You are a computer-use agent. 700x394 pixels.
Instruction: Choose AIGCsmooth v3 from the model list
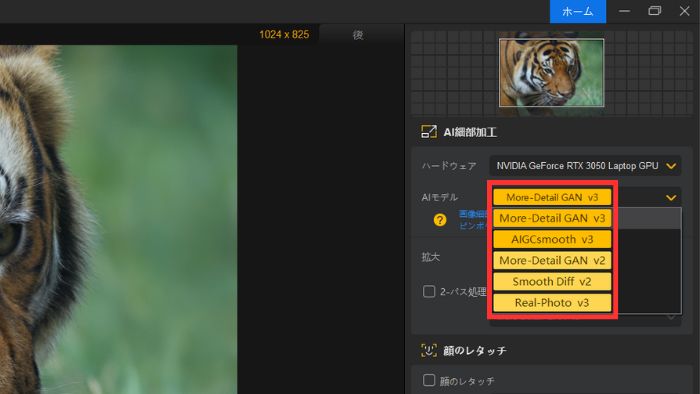(552, 240)
